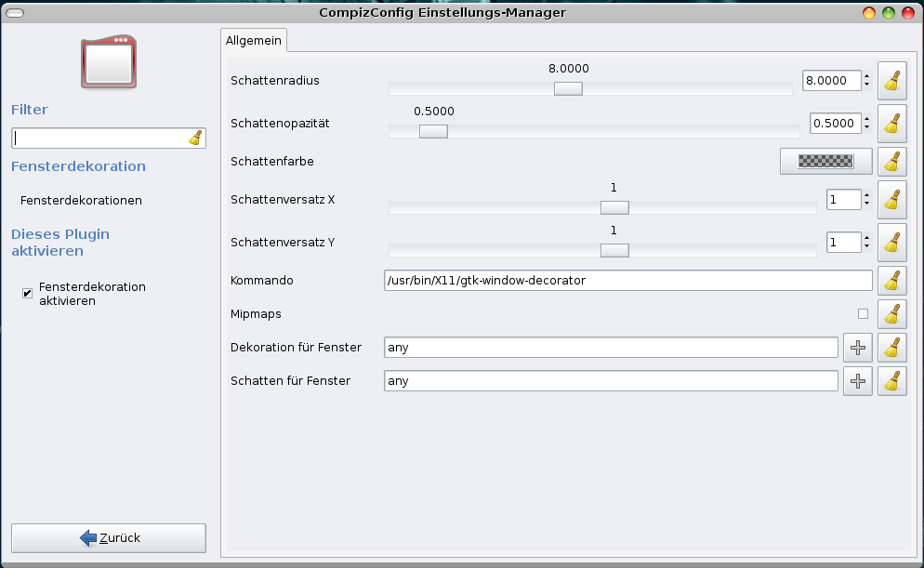
Task: Click the Schattenversatz X slider handle
Action: click(614, 207)
